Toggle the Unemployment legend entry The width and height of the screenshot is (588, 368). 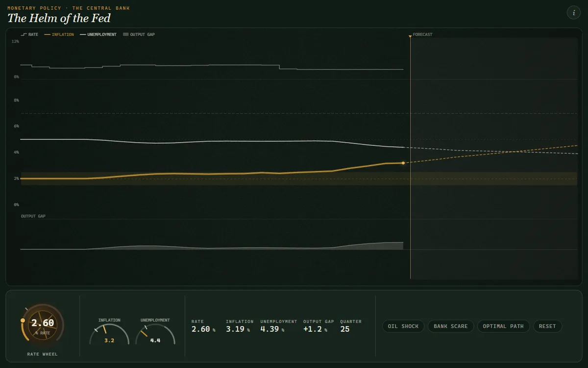tap(98, 35)
